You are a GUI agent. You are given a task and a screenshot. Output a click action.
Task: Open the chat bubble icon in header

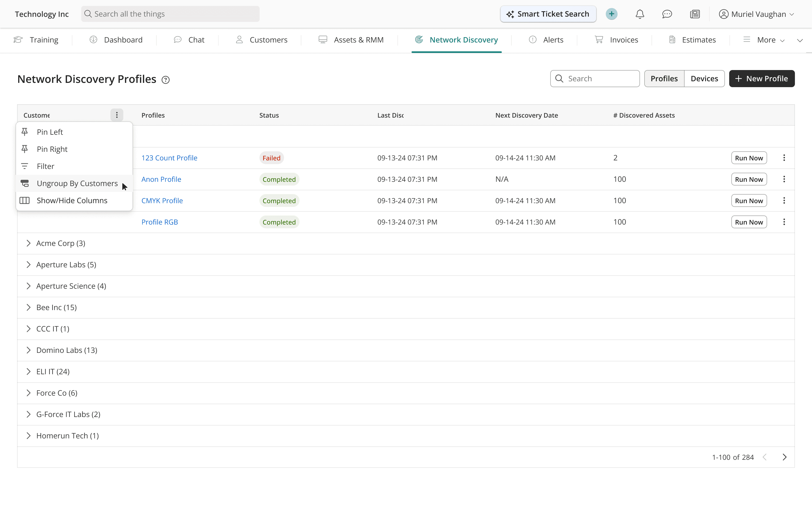667,14
